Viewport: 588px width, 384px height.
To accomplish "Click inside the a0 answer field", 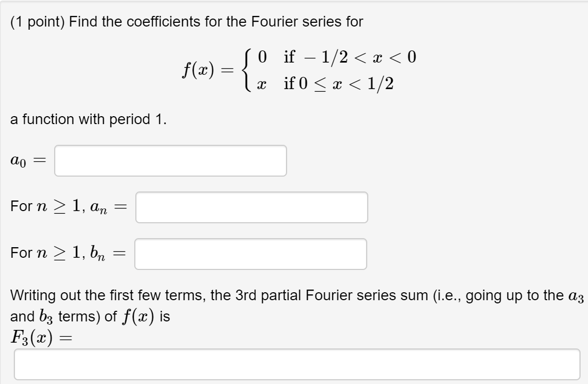I will (x=170, y=160).
